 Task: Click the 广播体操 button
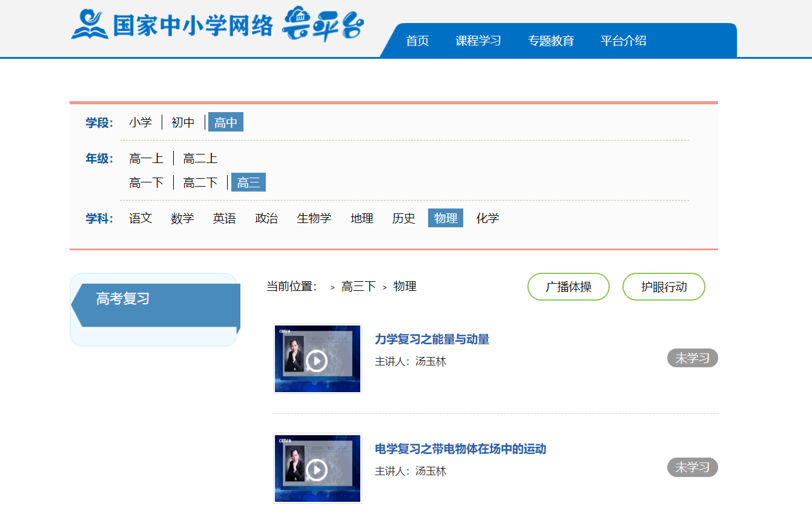click(568, 287)
